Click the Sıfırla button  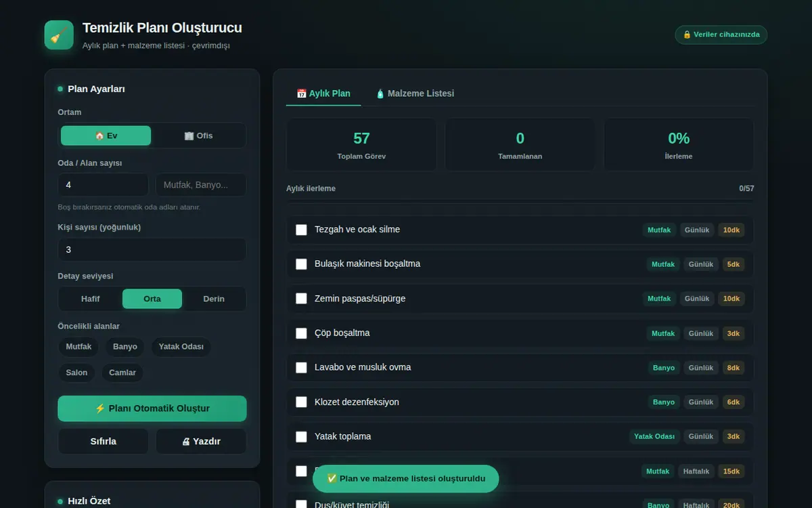click(104, 441)
